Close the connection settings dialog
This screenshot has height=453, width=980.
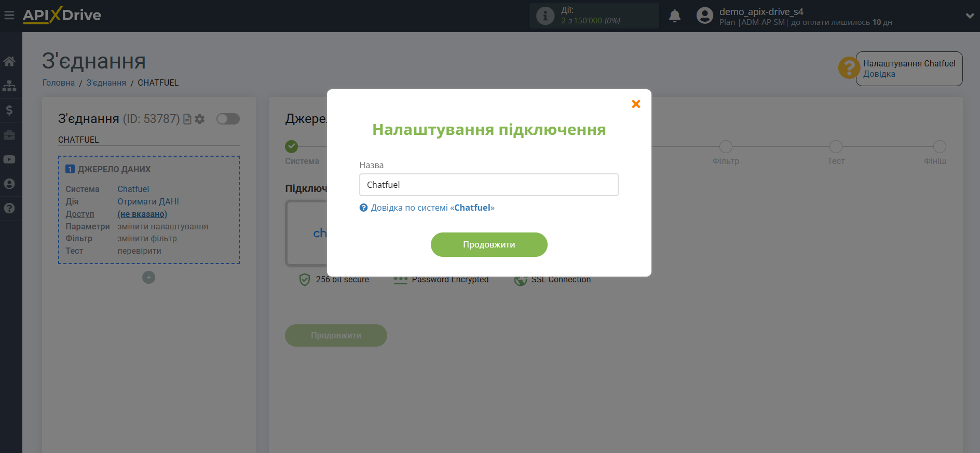636,104
